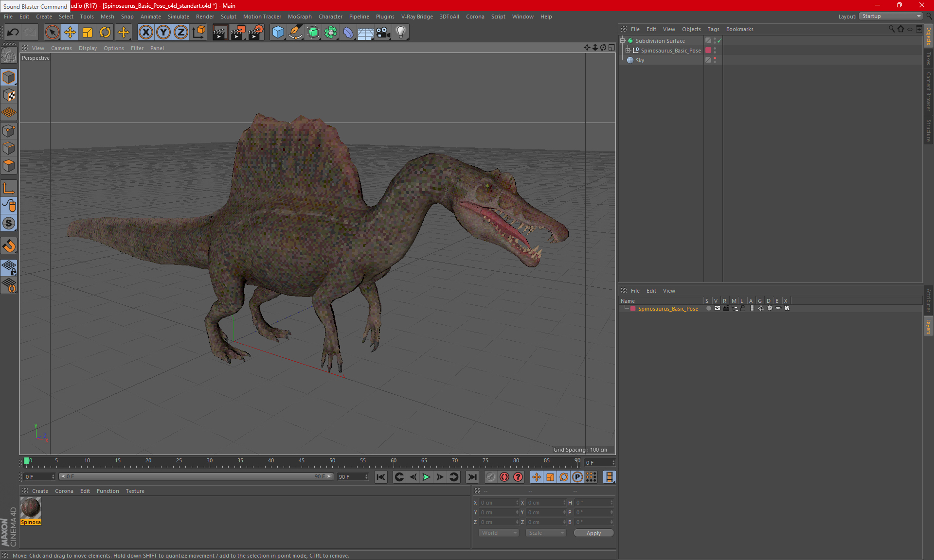Switch the coordinate system icon

coord(198,33)
